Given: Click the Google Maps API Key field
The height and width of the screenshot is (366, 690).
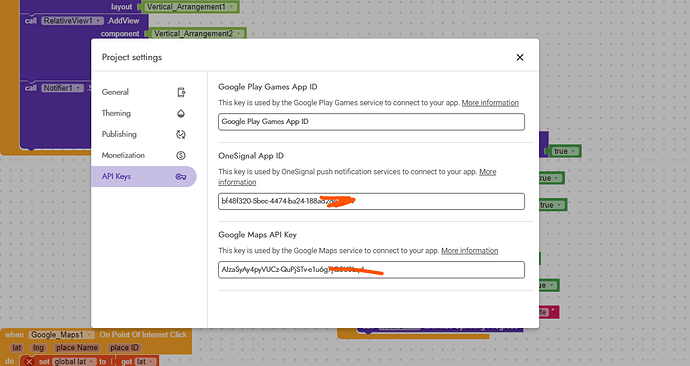Looking at the screenshot, I should click(371, 270).
